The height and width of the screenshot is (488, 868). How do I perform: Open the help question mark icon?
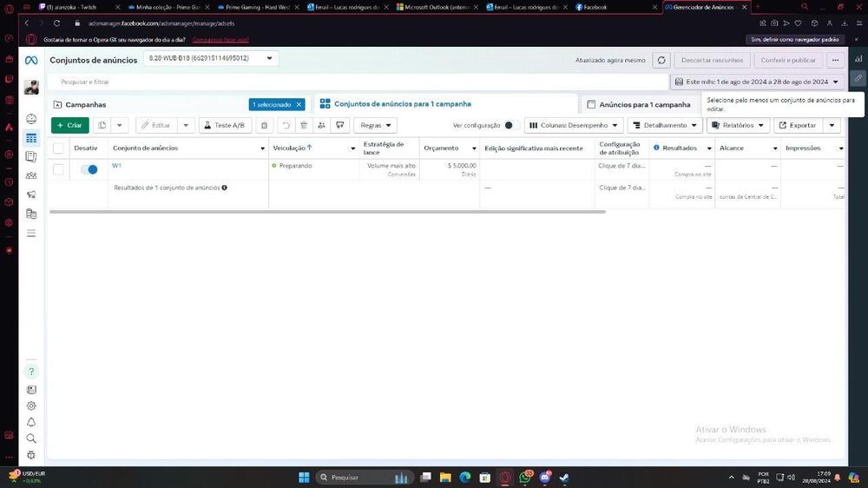click(x=31, y=372)
